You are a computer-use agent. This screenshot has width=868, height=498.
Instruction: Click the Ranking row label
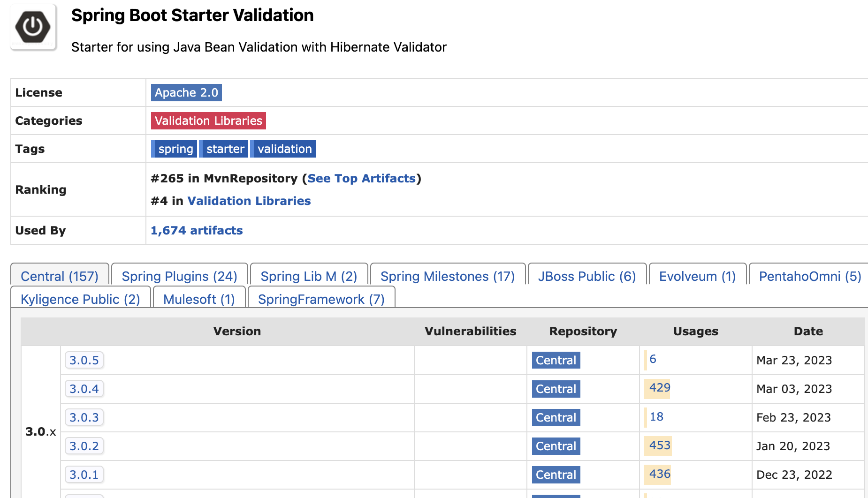(x=41, y=189)
